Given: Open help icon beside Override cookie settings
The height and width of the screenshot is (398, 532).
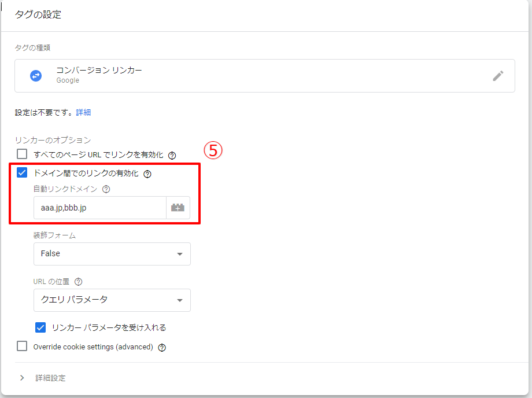Looking at the screenshot, I should tap(162, 348).
